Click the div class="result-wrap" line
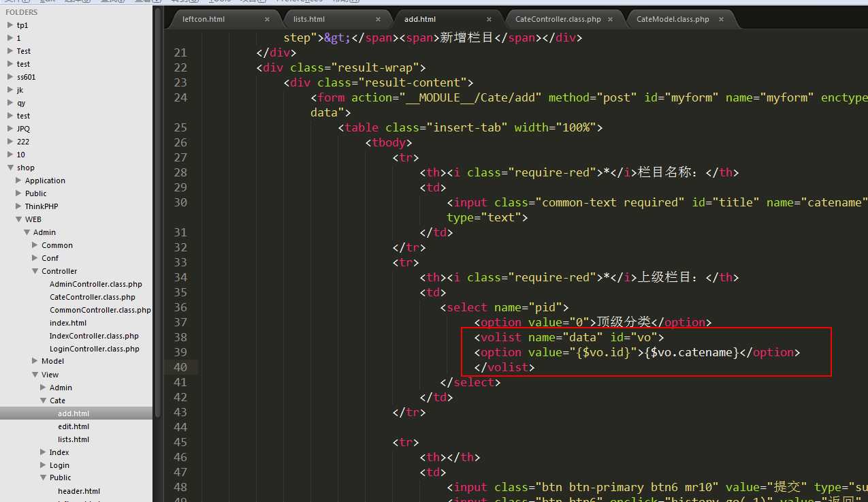This screenshot has height=502, width=868. click(x=341, y=67)
